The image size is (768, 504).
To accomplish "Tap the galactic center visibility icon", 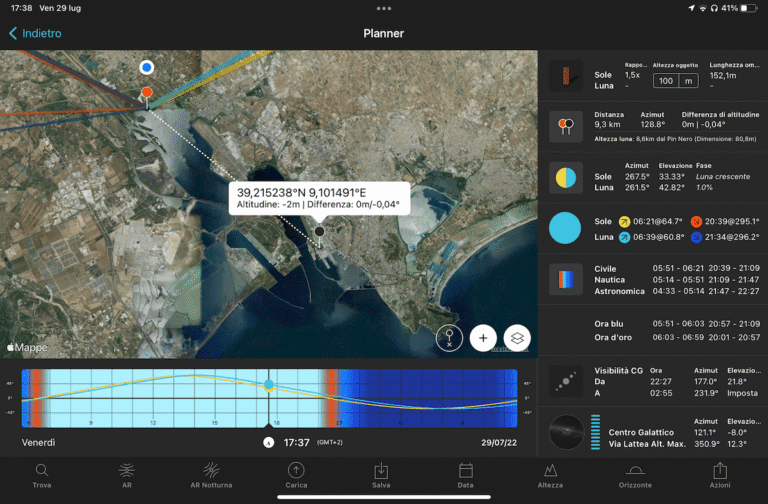I will coord(566,381).
